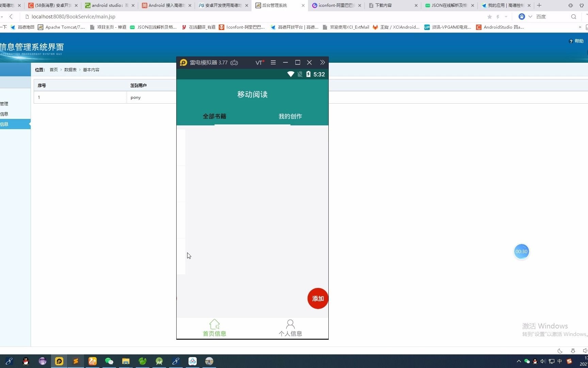588x368 pixels.
Task: Select the pony table cell
Action: click(136, 97)
